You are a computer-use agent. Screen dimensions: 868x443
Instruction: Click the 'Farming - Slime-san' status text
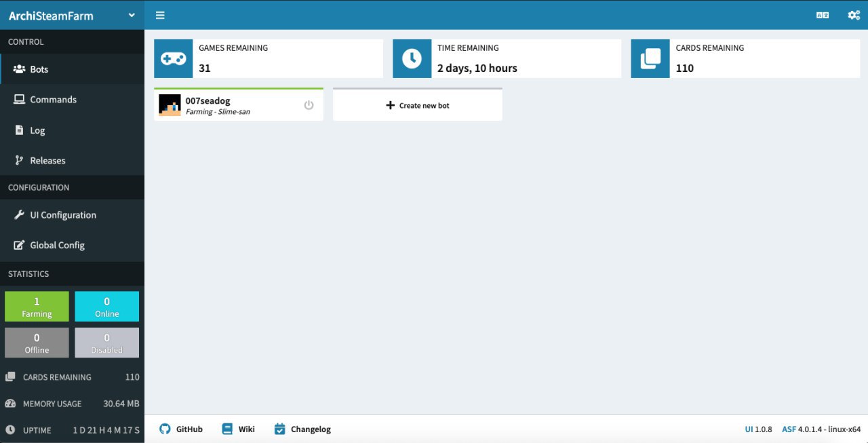pos(218,112)
